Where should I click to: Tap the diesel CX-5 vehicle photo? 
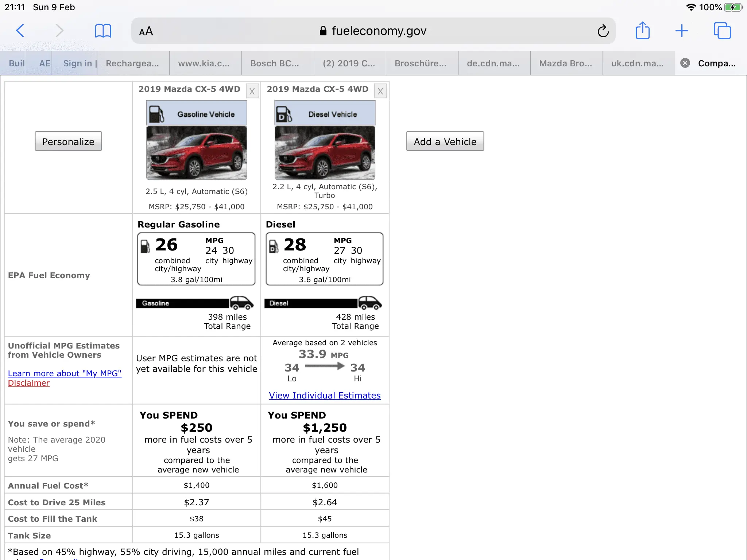[x=325, y=153]
